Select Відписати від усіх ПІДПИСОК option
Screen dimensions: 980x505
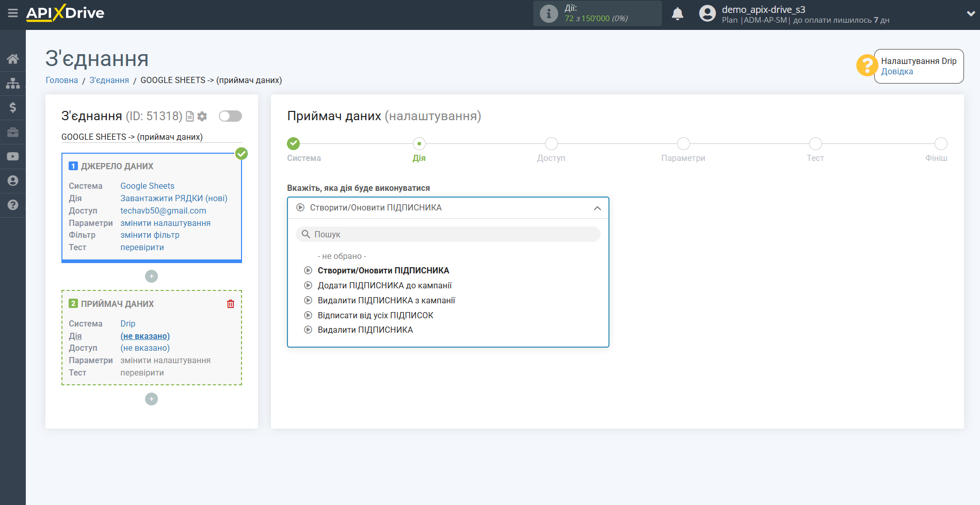pyautogui.click(x=375, y=316)
